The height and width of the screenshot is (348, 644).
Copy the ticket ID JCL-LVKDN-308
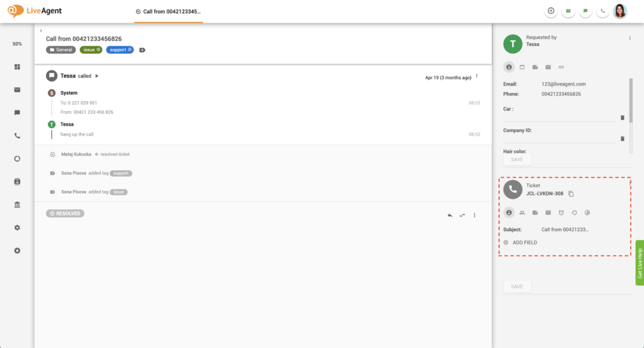(571, 193)
